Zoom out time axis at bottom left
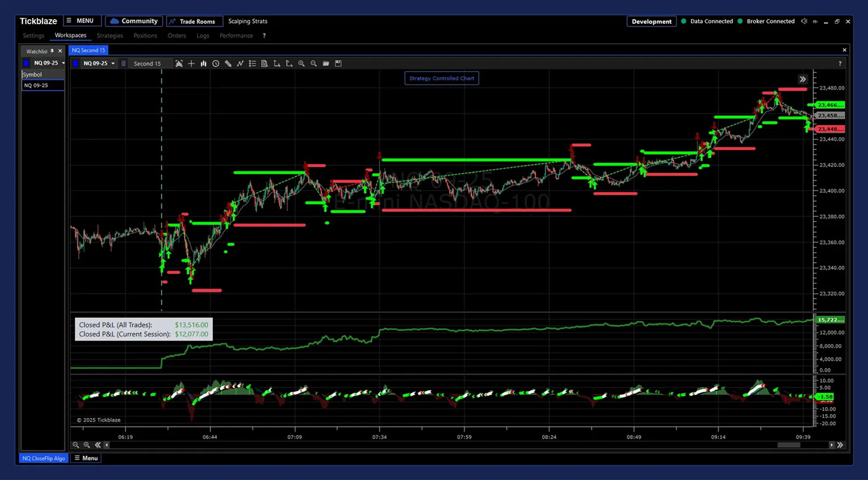Image resolution: width=868 pixels, height=480 pixels. pos(76,445)
